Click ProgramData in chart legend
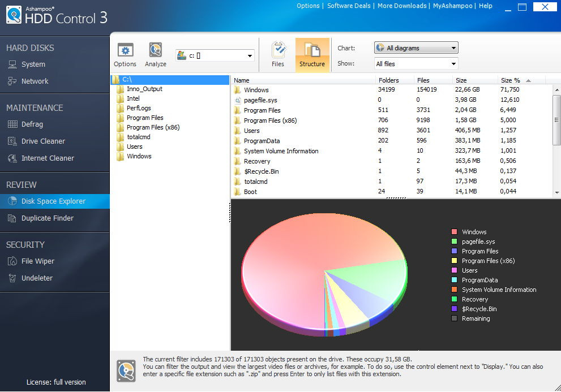 click(479, 280)
